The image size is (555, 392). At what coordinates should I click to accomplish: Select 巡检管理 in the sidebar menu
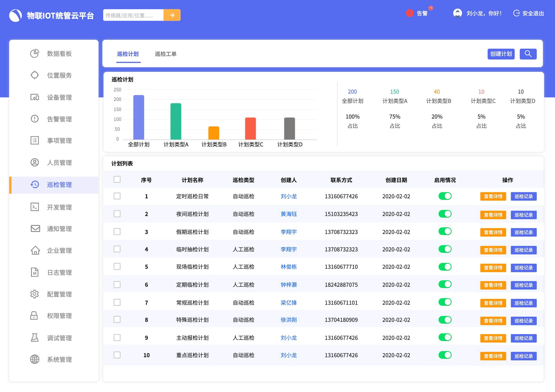59,185
